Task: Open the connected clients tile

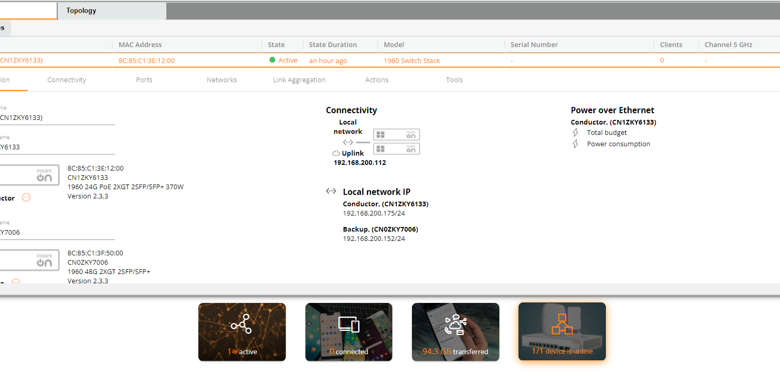Action: (349, 332)
